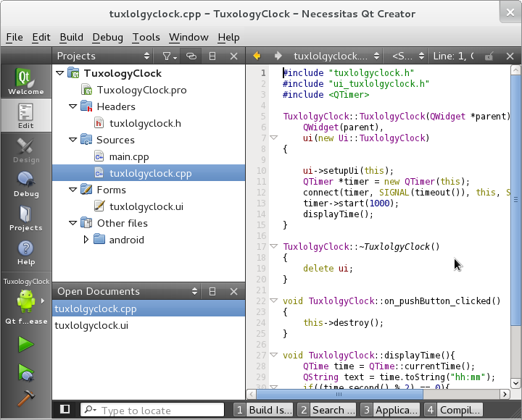Switch to Edit mode
The image size is (522, 420).
pos(26,115)
